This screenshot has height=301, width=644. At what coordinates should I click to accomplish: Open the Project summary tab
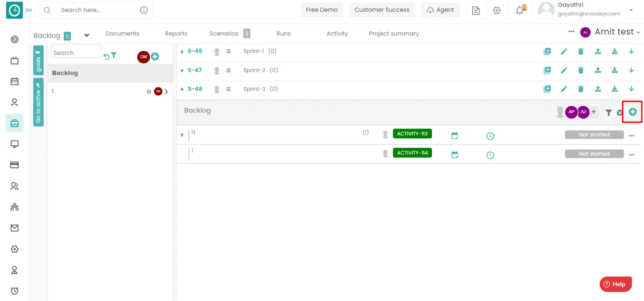tap(394, 34)
